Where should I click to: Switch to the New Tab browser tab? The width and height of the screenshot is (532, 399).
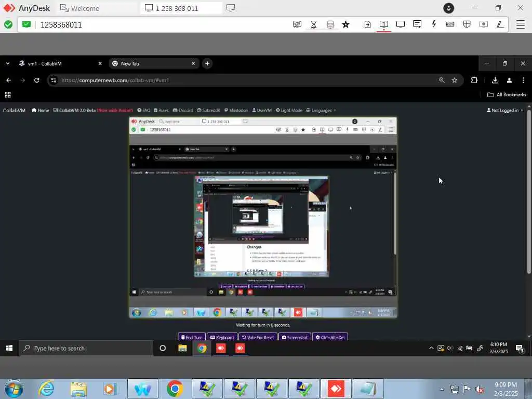[x=153, y=63]
